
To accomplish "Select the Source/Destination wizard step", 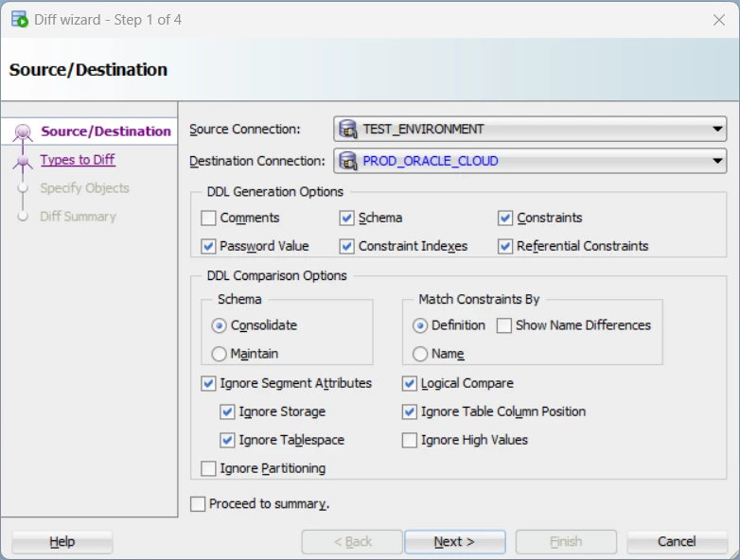I will pos(106,131).
